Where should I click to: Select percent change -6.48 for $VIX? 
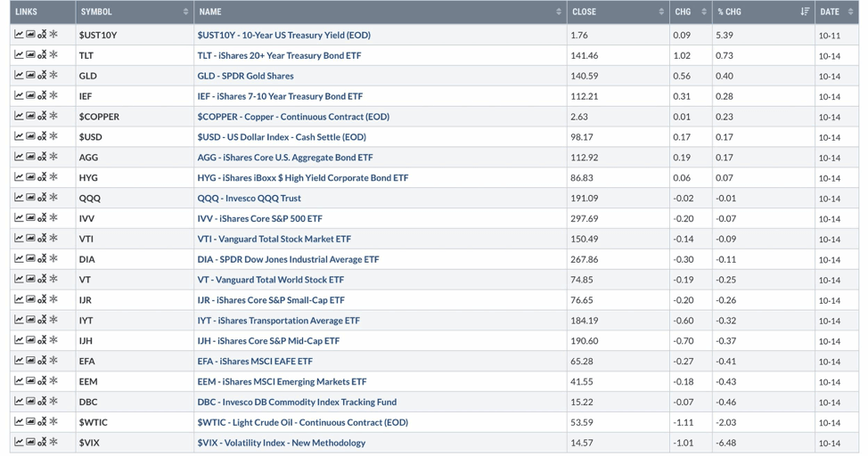pos(725,443)
